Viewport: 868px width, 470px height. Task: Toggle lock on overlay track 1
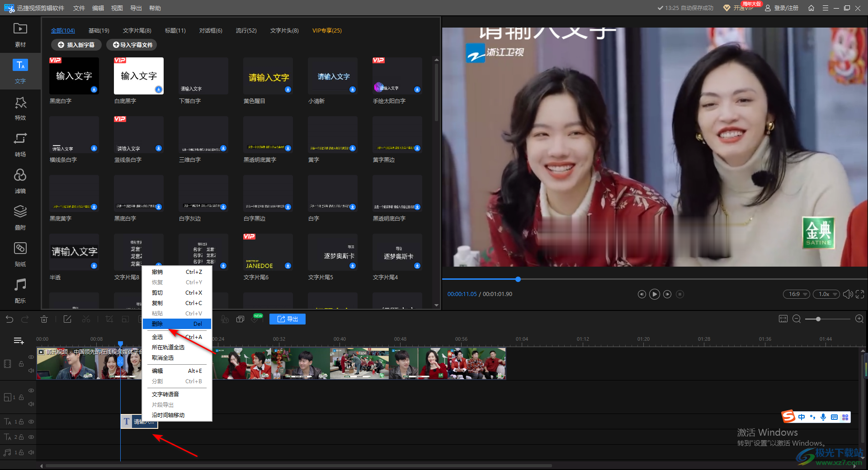coord(21,397)
